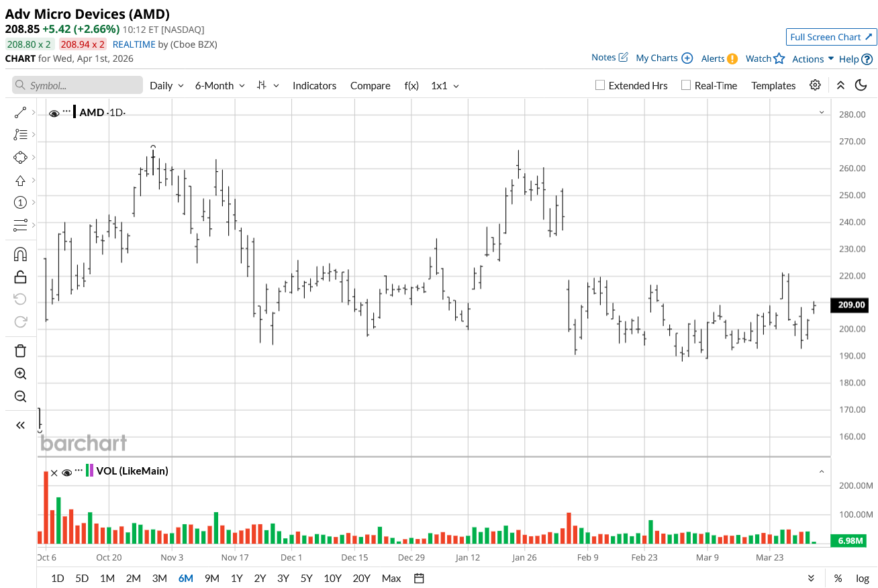Select the up-arrow marker tool
Image resolution: width=878 pixels, height=588 pixels.
tap(20, 180)
